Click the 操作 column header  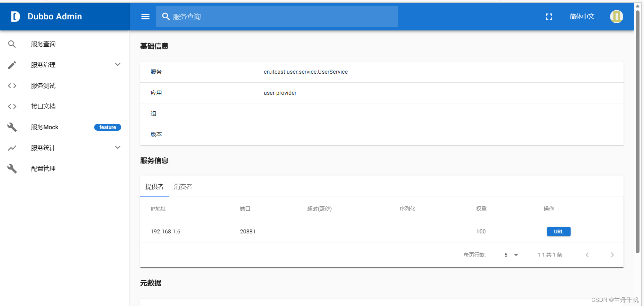tap(549, 209)
